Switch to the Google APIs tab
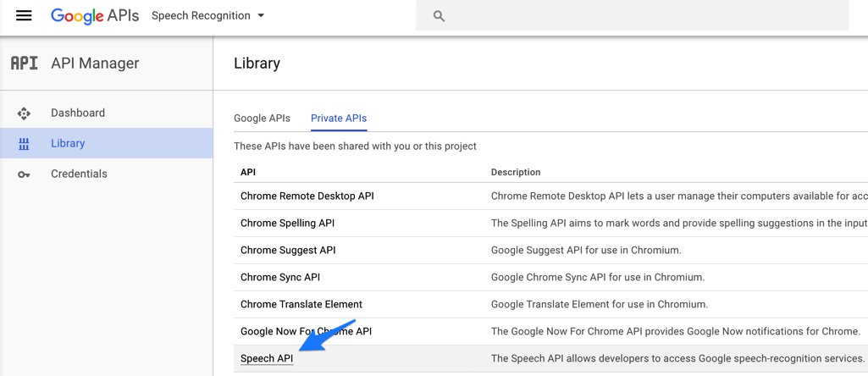 click(262, 118)
